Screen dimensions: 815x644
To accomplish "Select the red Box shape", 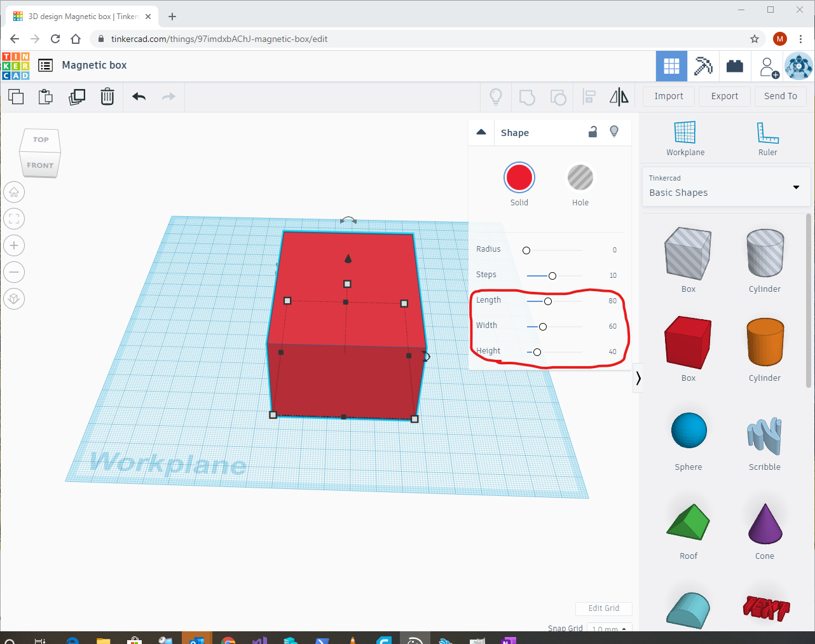I will [688, 342].
